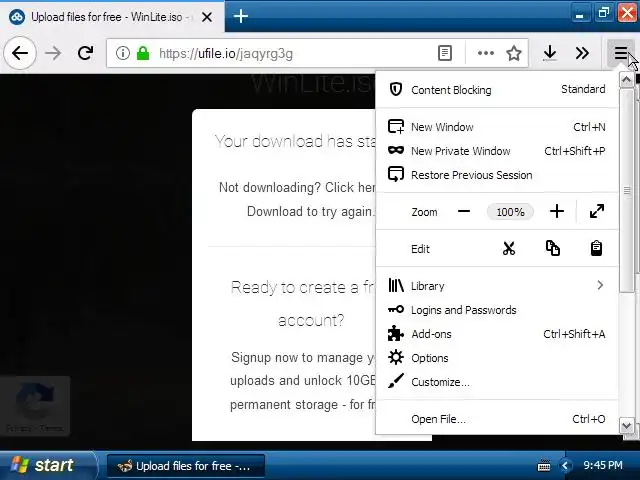The height and width of the screenshot is (480, 640).
Task: Open the downloads panel arrow
Action: coord(550,53)
